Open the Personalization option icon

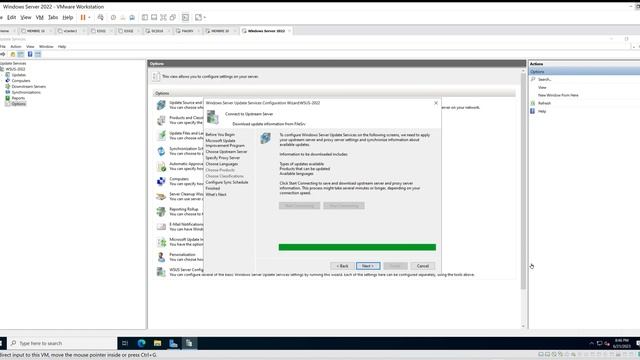[161, 257]
